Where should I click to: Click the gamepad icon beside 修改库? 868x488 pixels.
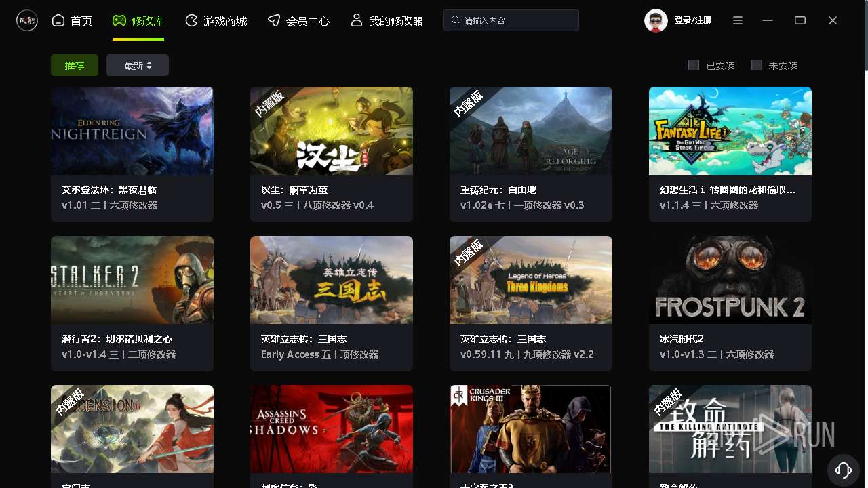coord(119,20)
